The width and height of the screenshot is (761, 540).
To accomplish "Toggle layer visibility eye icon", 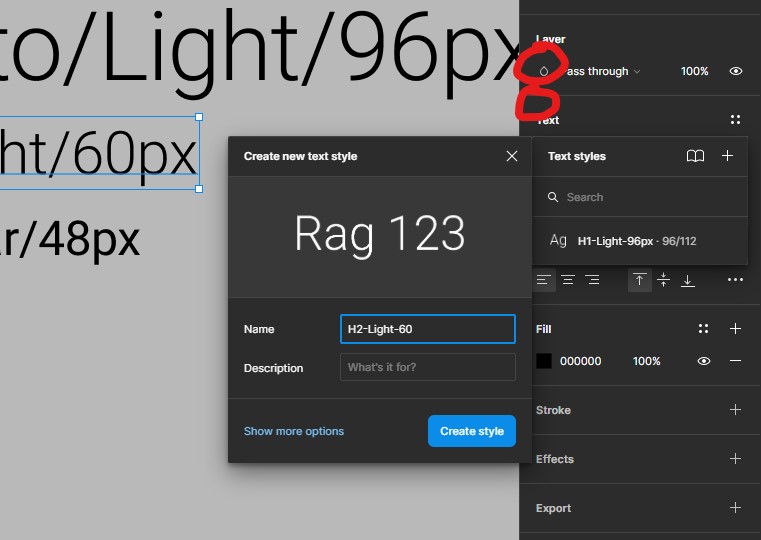I will [736, 72].
